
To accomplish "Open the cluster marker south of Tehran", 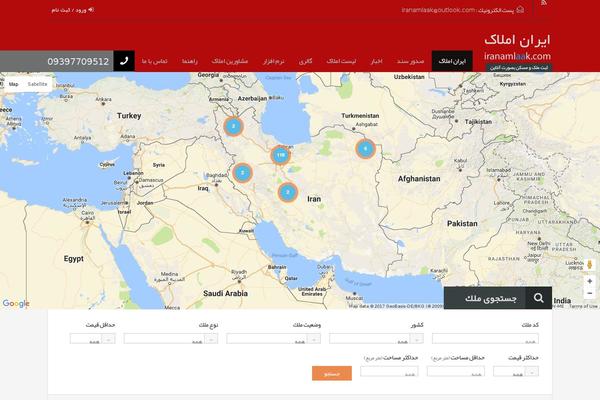I will (288, 192).
